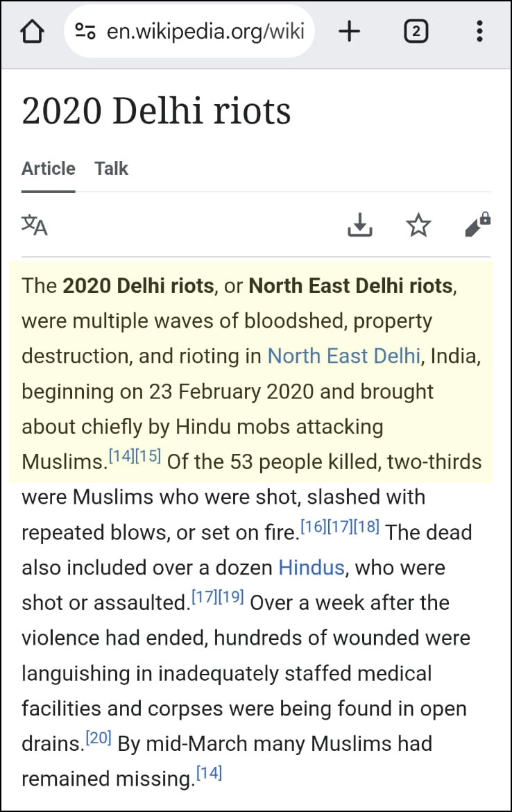Switch to the Talk tab

[x=112, y=169]
